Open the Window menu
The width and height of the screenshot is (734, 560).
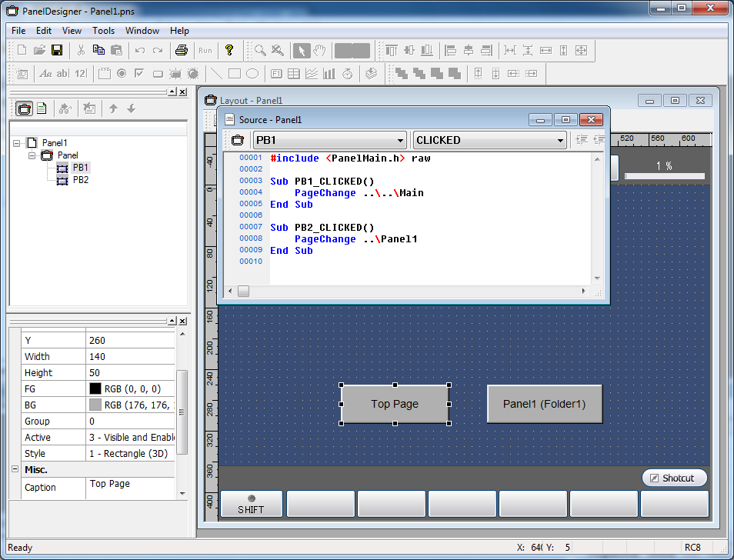pyautogui.click(x=142, y=31)
